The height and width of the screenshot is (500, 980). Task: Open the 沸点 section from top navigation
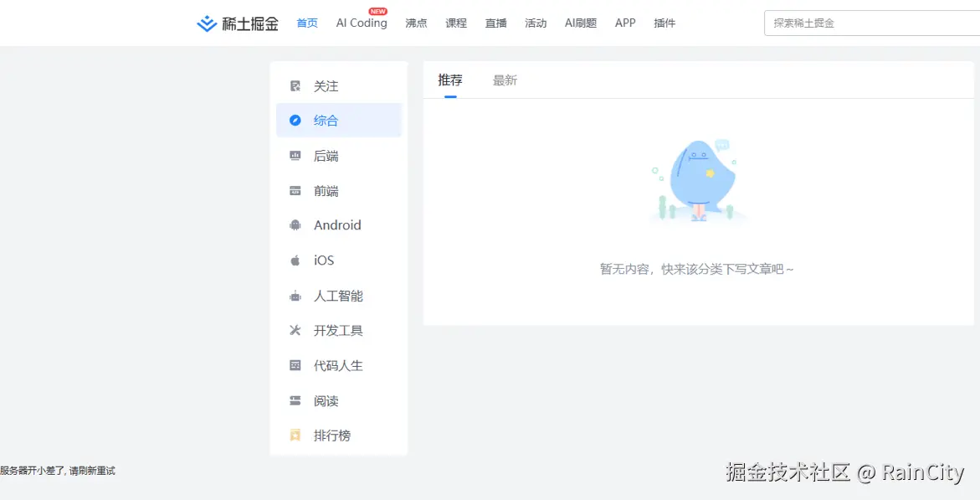tap(416, 23)
